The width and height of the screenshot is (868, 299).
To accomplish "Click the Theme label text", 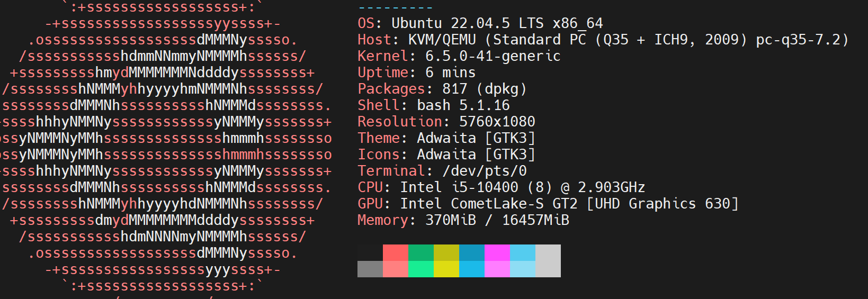I will pyautogui.click(x=378, y=138).
